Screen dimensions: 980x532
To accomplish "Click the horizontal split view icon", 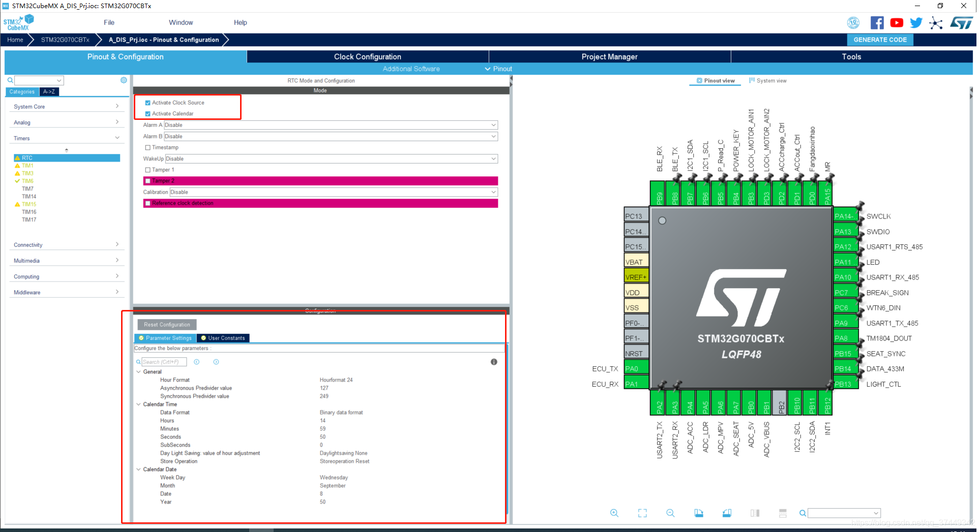I will point(783,513).
